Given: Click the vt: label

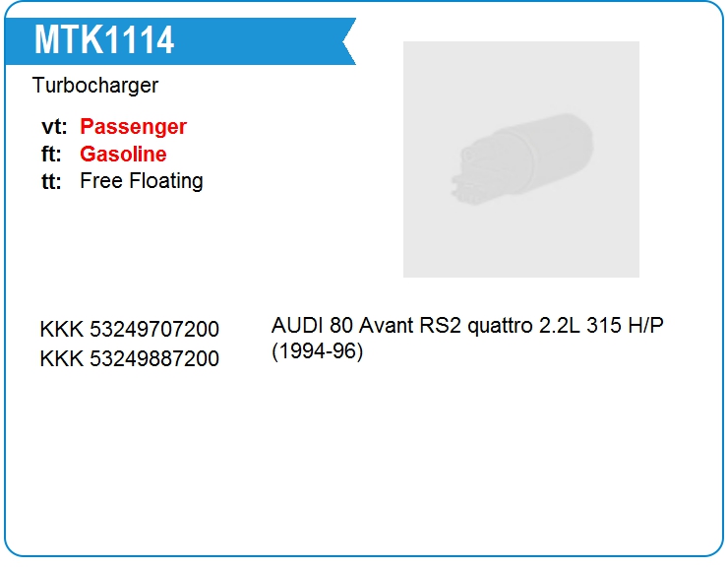Looking at the screenshot, I should click(x=54, y=127).
